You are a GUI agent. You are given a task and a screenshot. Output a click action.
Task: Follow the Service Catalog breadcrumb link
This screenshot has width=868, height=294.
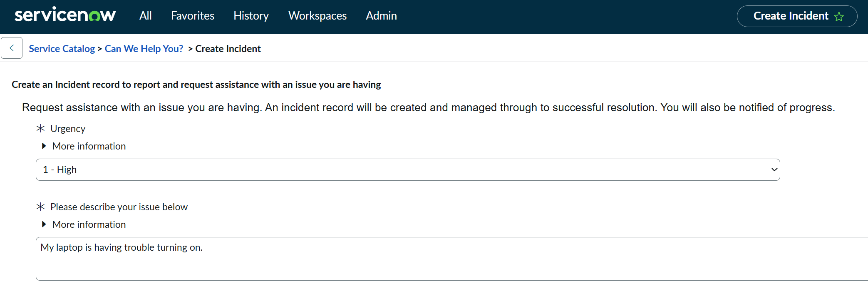click(62, 49)
